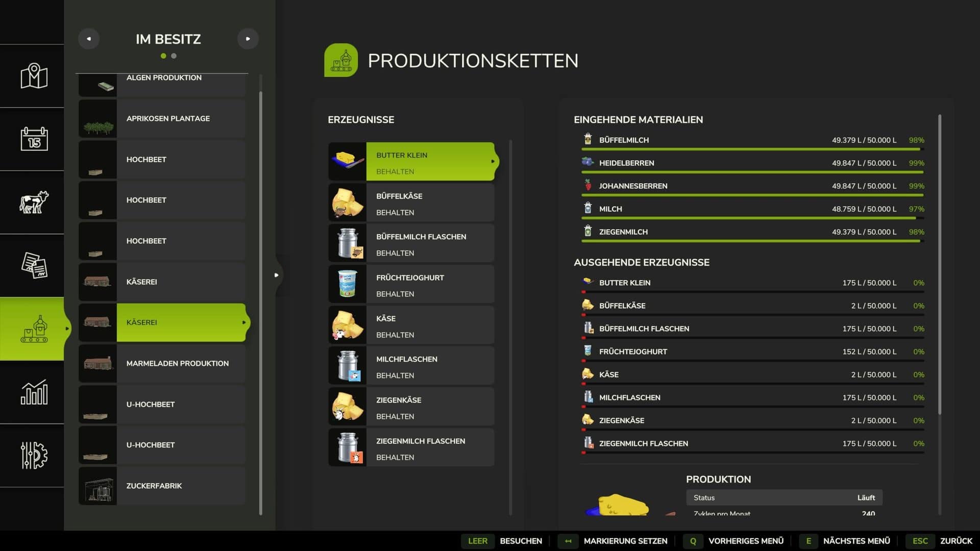Screen dimensions: 980x551
Task: Open the calendar sidebar icon
Action: pyautogui.click(x=34, y=139)
